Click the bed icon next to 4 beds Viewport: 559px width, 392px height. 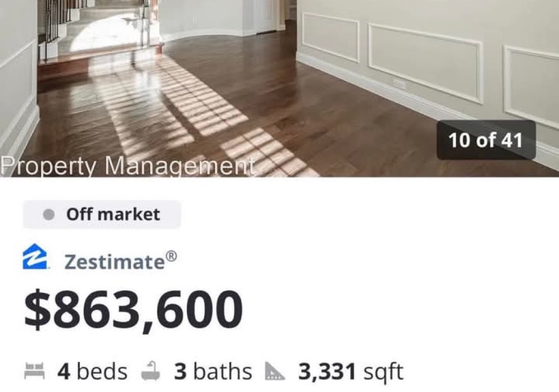click(x=34, y=371)
